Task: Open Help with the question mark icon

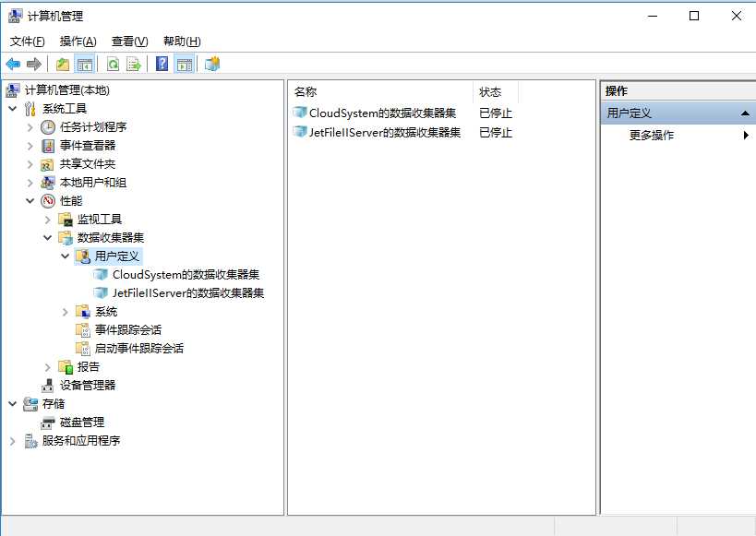Action: [162, 64]
